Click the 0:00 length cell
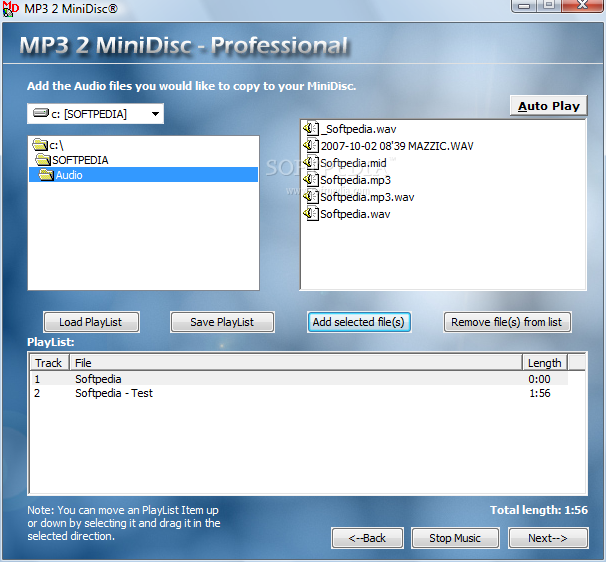Screen dimensions: 606x562 point(539,379)
